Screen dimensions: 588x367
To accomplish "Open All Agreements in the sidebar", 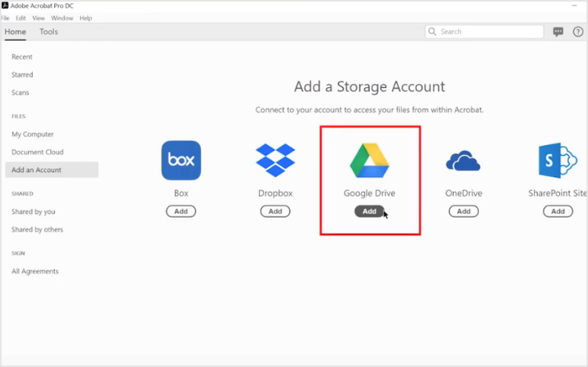I will pyautogui.click(x=35, y=271).
